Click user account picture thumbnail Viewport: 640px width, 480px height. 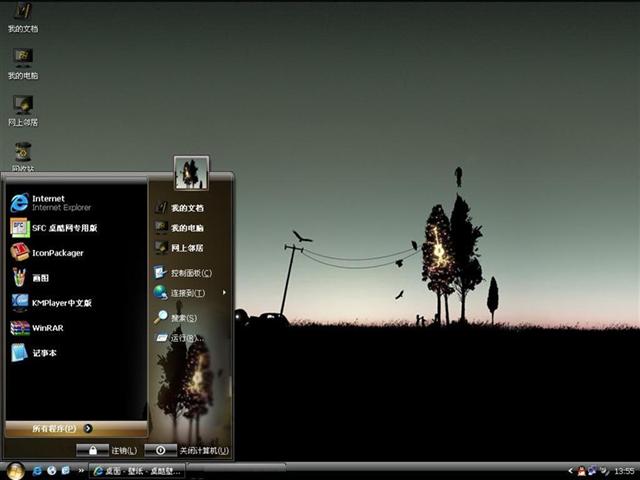[x=191, y=173]
